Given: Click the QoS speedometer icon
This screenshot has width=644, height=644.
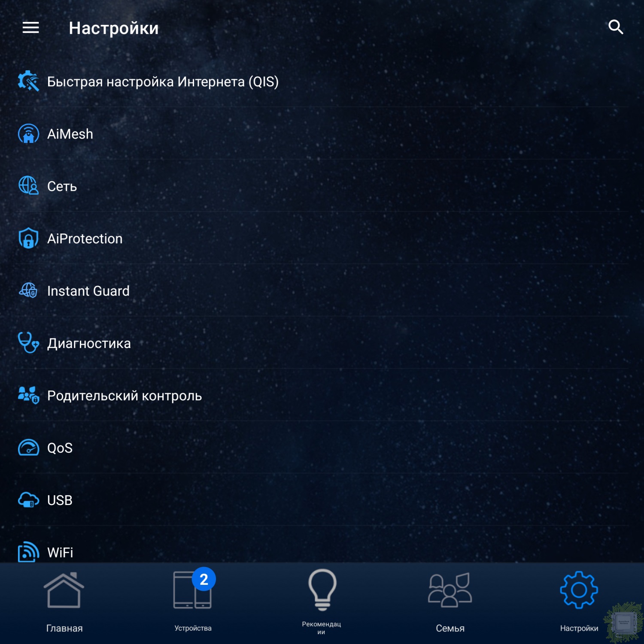Looking at the screenshot, I should click(x=28, y=448).
